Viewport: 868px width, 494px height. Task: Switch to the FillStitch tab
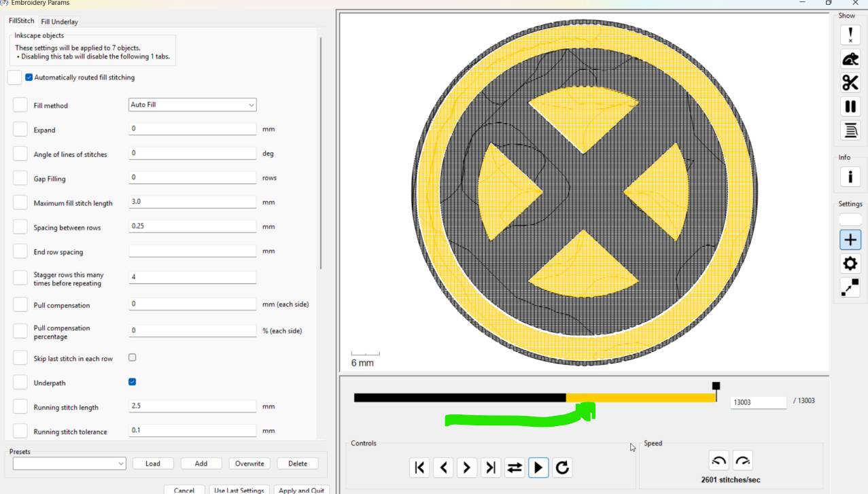(x=21, y=21)
